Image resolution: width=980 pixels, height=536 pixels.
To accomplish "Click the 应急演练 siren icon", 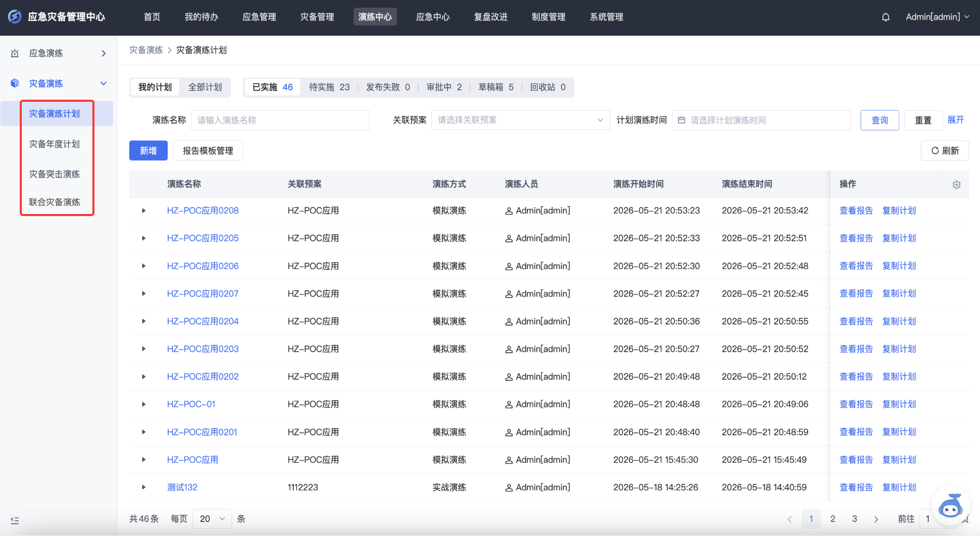I will 15,53.
